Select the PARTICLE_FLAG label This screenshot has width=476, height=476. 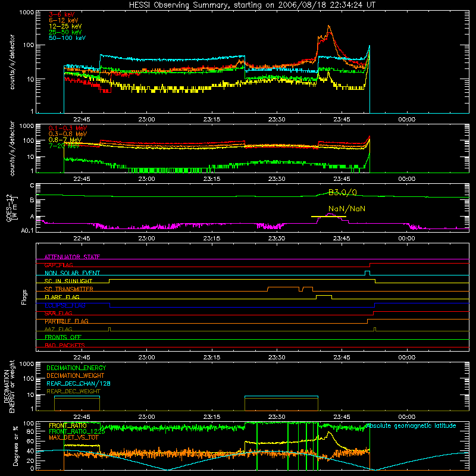click(67, 321)
